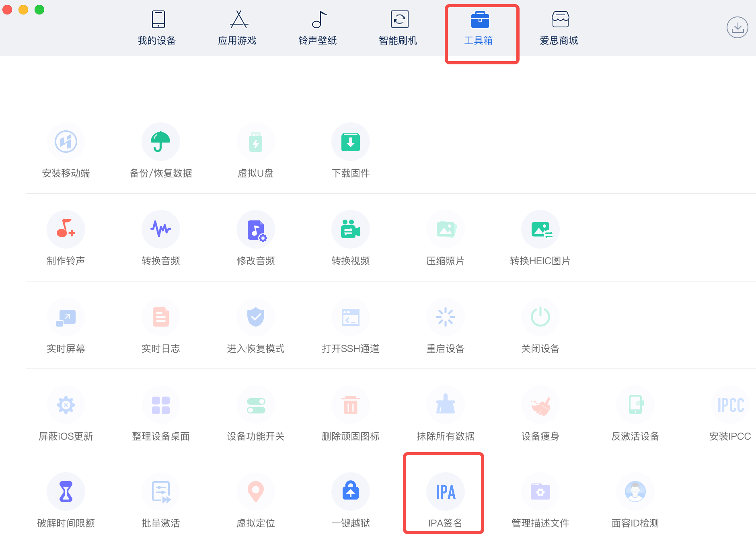This screenshot has height=547, width=756.
Task: Switch to the 我的设备 tab
Action: pos(157,28)
